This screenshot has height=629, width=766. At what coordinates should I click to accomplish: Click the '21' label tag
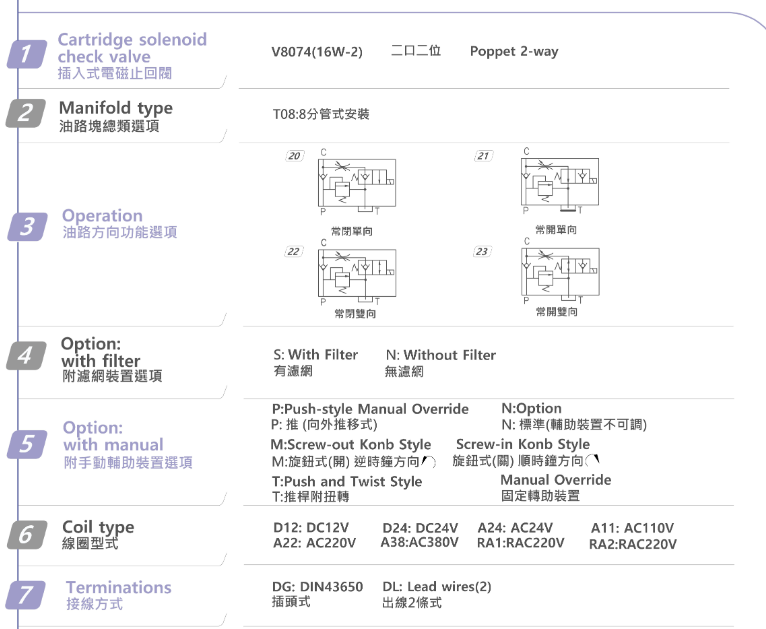[483, 156]
